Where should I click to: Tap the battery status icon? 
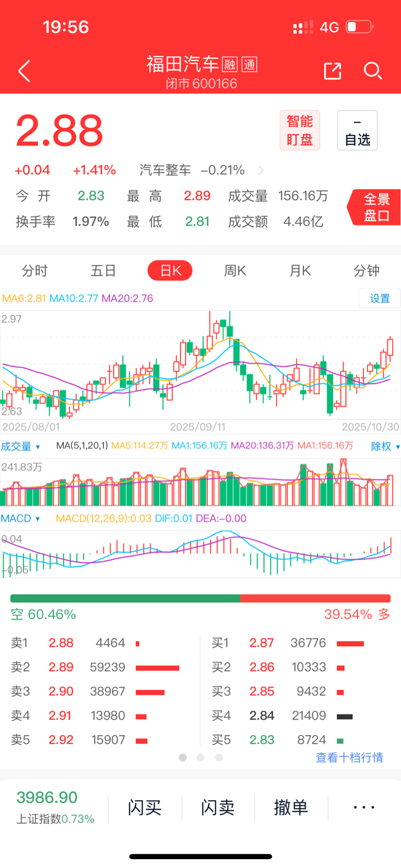pos(360,27)
